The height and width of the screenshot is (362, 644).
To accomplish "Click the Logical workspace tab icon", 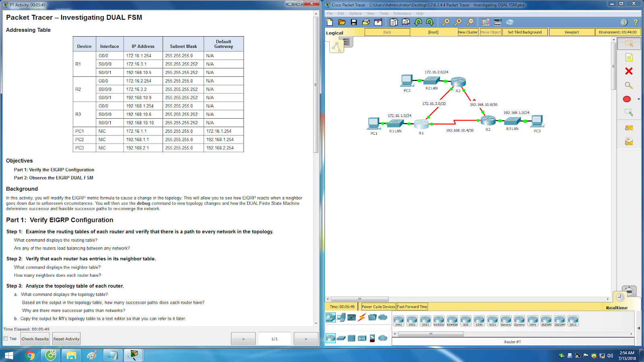I will [x=336, y=47].
